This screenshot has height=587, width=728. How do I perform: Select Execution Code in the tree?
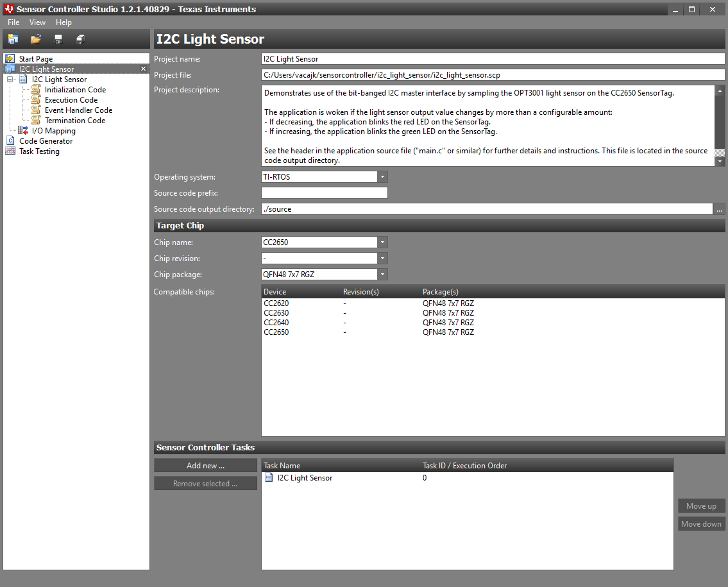point(71,100)
